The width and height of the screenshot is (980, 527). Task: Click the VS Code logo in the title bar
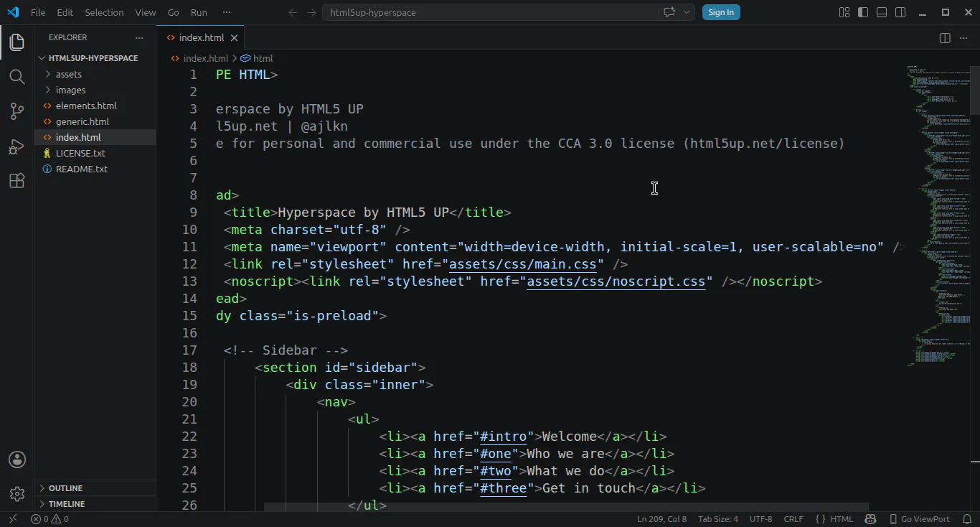[13, 12]
